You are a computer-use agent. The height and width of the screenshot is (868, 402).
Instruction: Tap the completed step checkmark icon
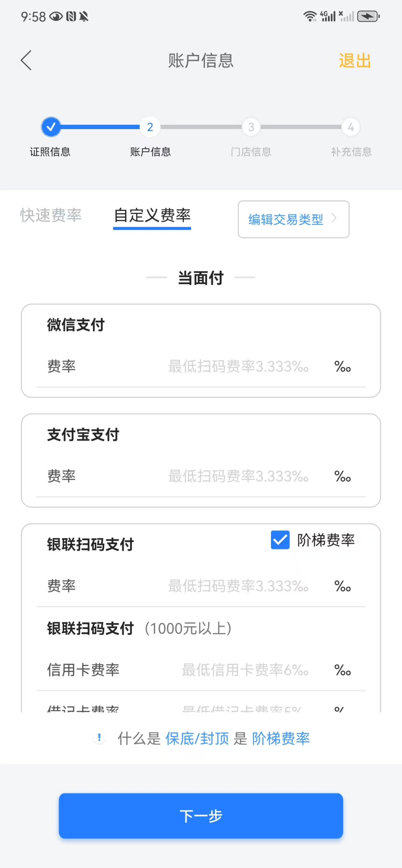coord(51,127)
